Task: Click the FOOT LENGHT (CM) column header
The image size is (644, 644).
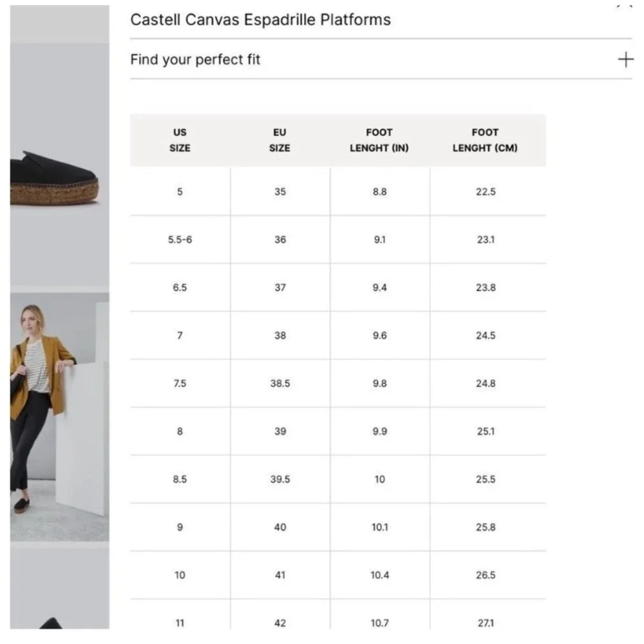Action: [x=485, y=140]
